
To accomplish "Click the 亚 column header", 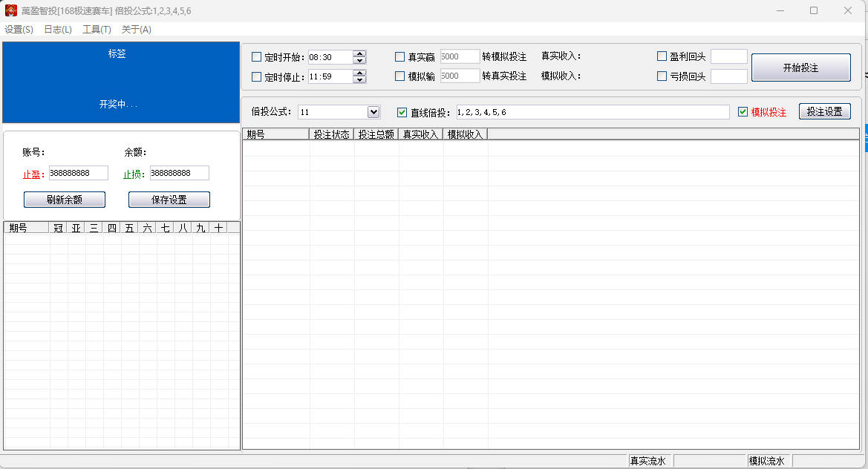I will point(76,227).
